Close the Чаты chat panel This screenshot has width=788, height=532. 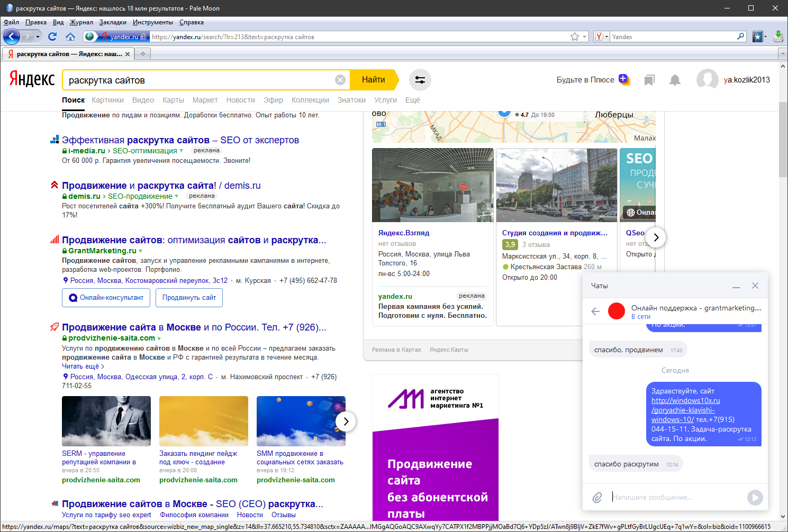click(x=755, y=286)
